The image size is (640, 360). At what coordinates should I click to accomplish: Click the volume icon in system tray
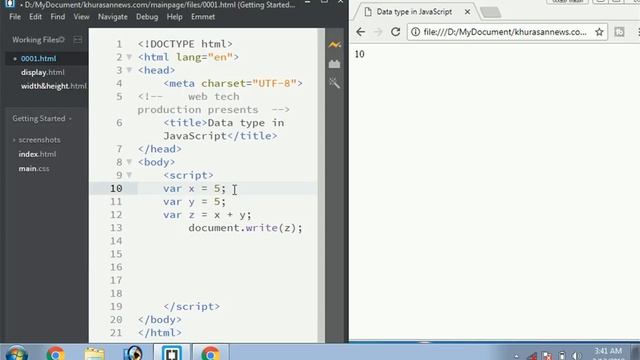[576, 356]
